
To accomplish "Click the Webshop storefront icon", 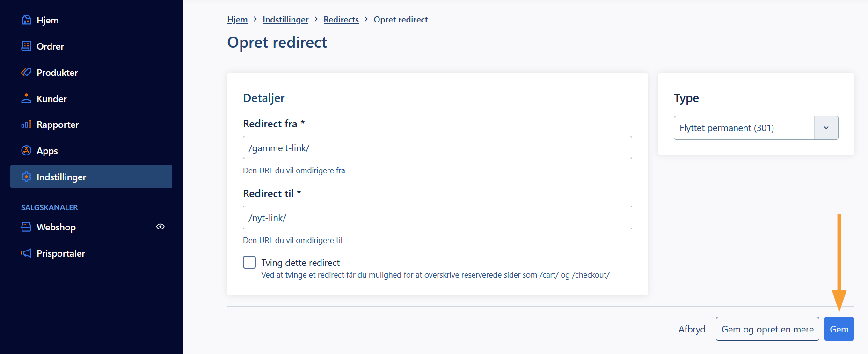I will (x=27, y=227).
